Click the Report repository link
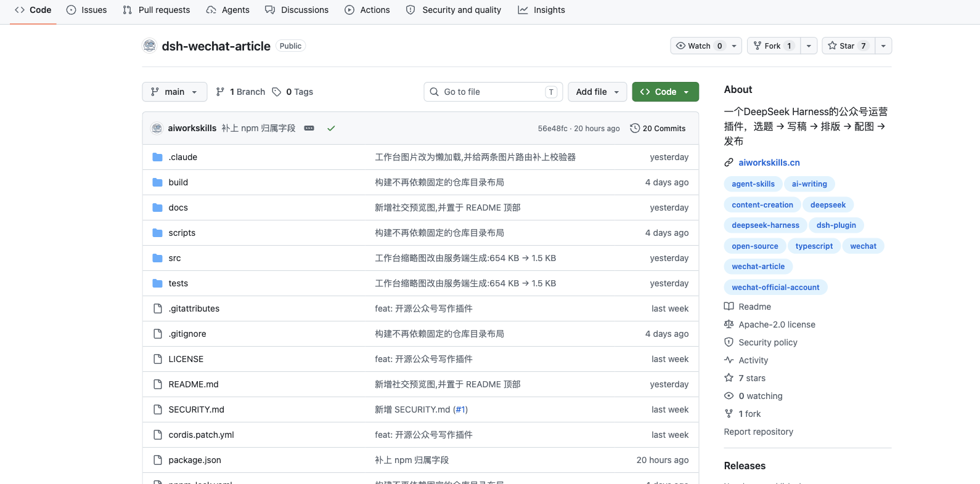This screenshot has width=980, height=484. click(x=759, y=432)
